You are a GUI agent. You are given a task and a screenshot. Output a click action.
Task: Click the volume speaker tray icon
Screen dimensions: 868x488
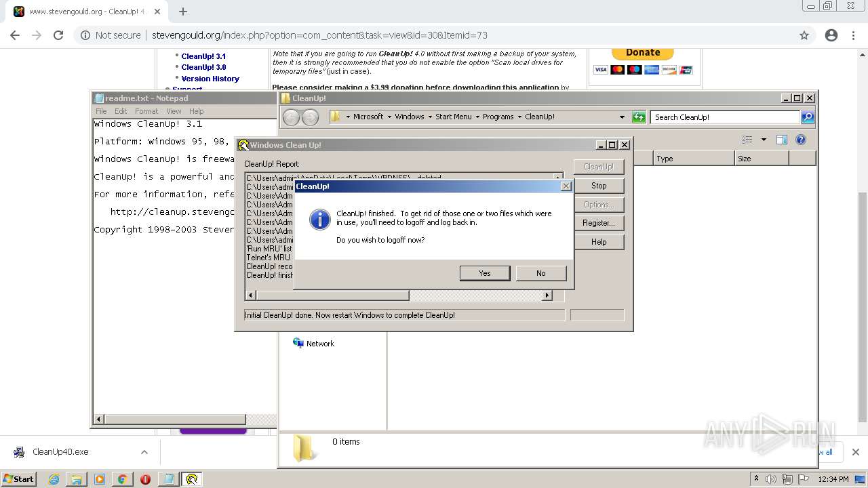tap(771, 479)
